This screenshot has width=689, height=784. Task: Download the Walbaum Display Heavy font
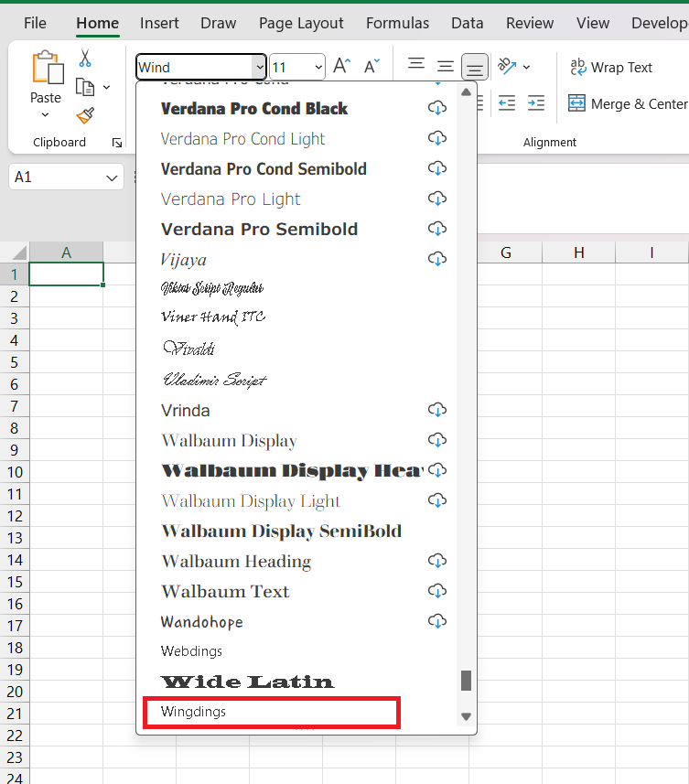tap(437, 470)
